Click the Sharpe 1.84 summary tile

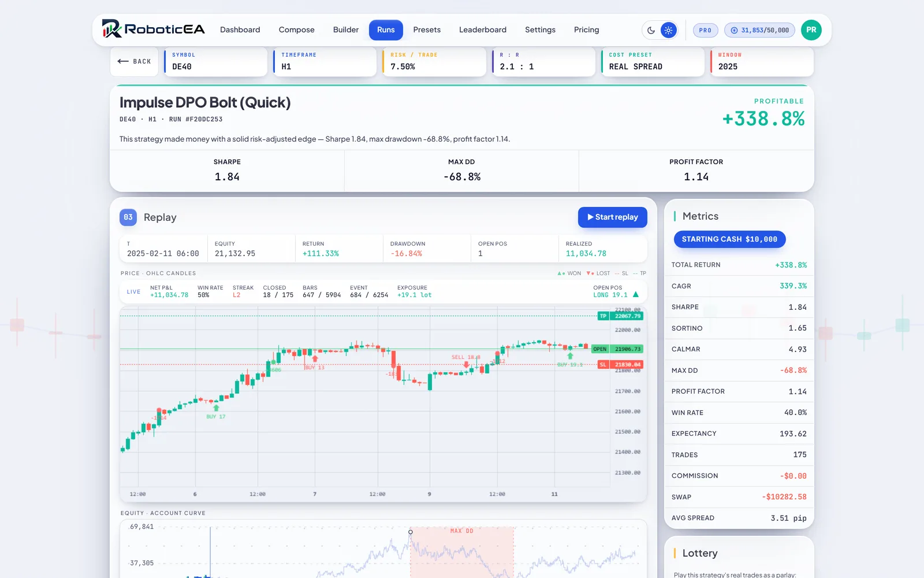227,171
